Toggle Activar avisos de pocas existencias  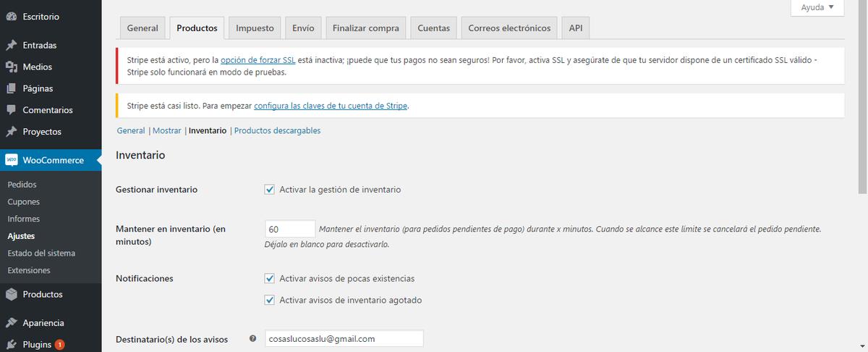[270, 278]
